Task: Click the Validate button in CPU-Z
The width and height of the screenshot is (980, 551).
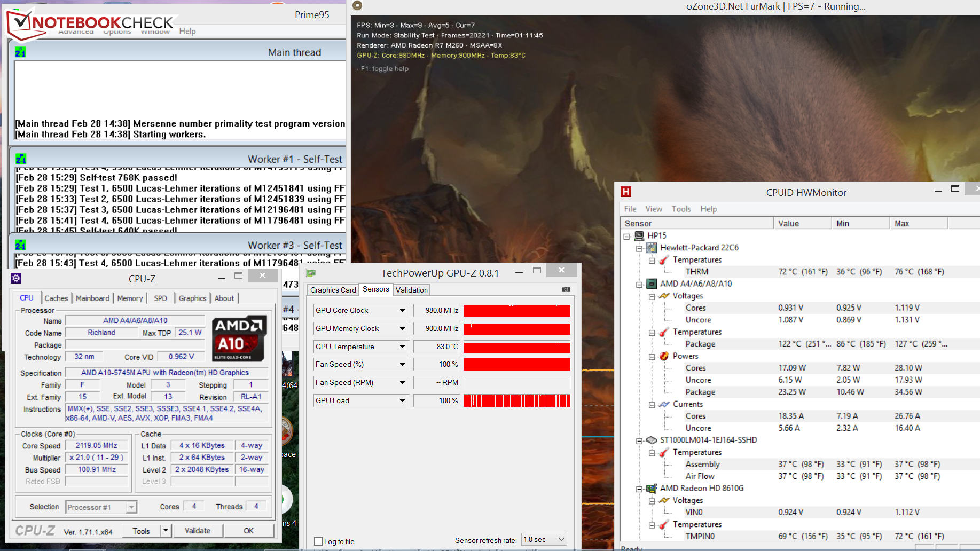Action: click(x=198, y=531)
